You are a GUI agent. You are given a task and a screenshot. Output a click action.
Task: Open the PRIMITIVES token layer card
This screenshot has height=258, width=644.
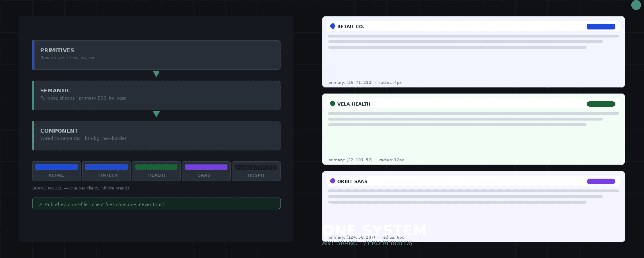click(x=156, y=55)
